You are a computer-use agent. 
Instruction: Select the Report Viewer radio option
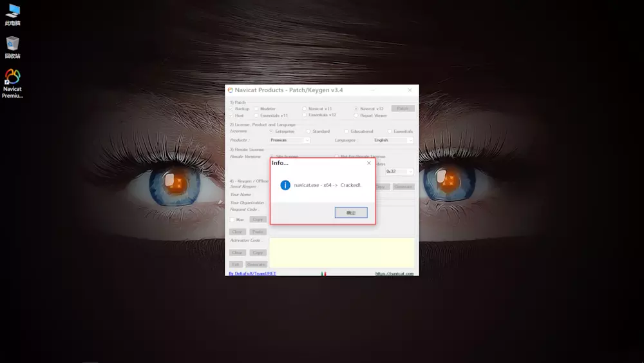356,115
